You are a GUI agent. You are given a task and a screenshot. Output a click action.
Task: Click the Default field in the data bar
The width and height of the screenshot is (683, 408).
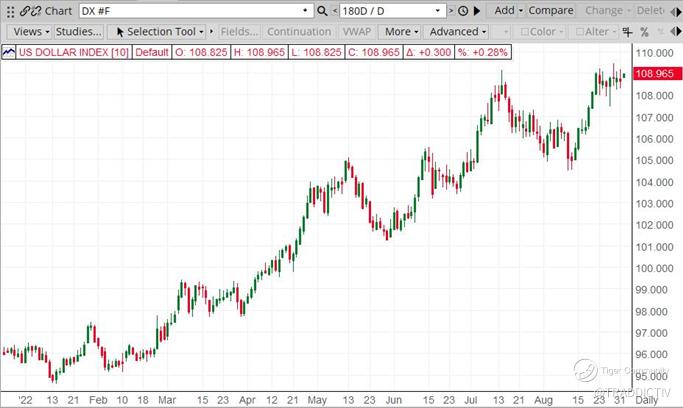(x=152, y=53)
